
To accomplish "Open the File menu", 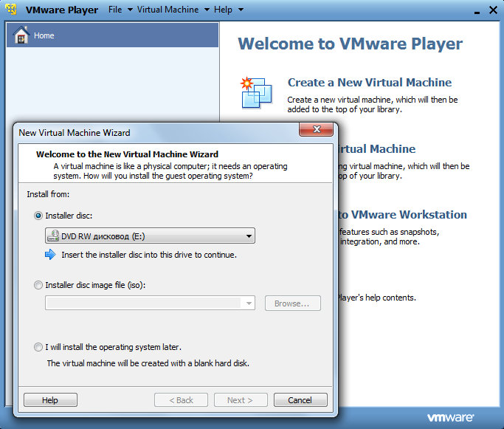I will 120,10.
